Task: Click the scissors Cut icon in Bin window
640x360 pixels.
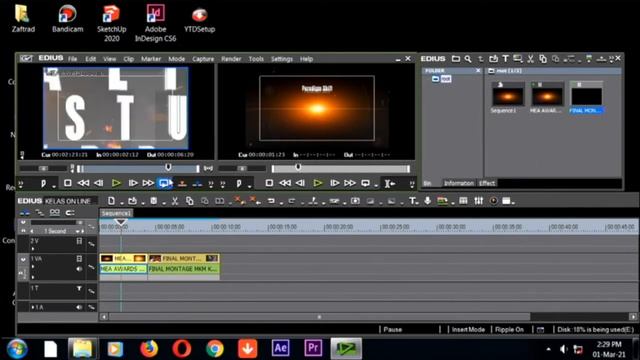Action: click(530, 59)
